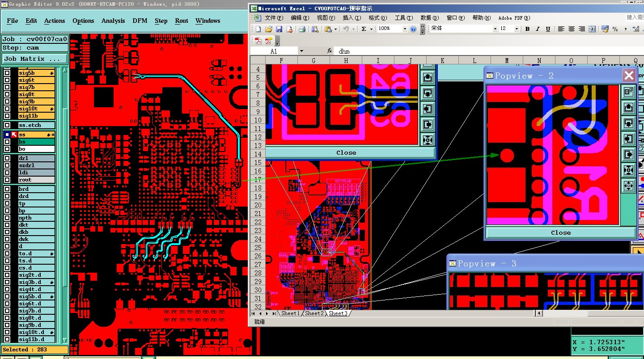644x359 pixels.
Task: Toggle the drl layer checkbox
Action: pos(7,158)
